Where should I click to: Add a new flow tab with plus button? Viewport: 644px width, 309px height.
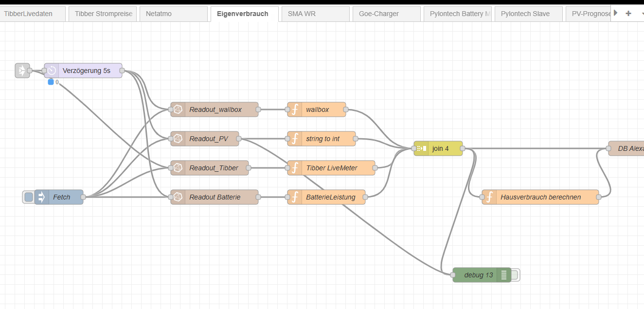coord(628,14)
